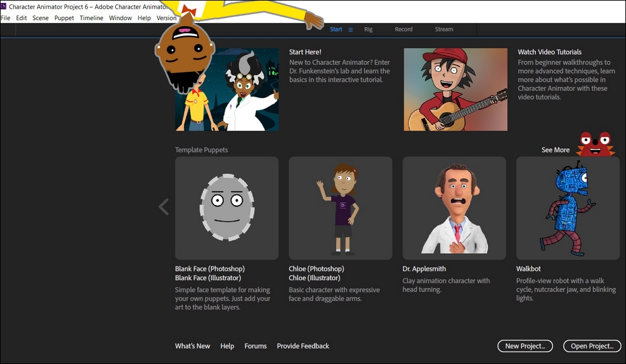Click the Template Puppets section label
Viewport: 626px width, 364px height.
(201, 150)
